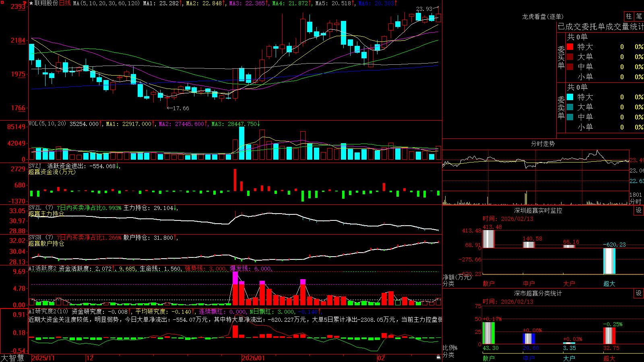Click the red 特大 buy order swatch
Screen dimensions: 644x362
pos(570,47)
